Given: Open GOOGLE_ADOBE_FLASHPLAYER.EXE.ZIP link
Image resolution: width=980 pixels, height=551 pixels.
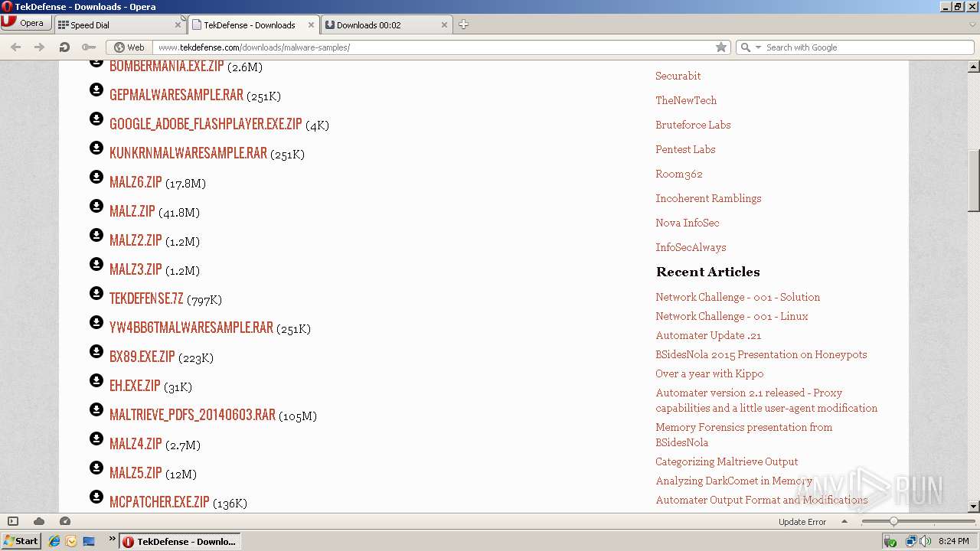Looking at the screenshot, I should pyautogui.click(x=206, y=124).
